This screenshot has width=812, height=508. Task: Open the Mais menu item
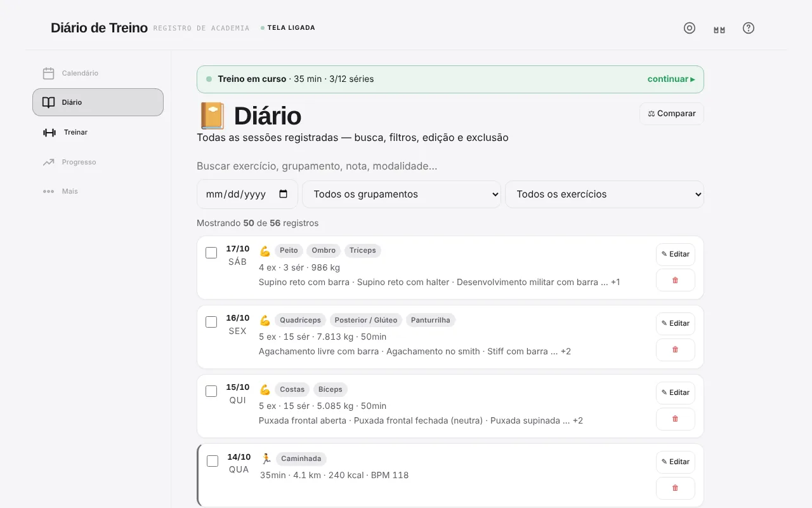coord(98,191)
